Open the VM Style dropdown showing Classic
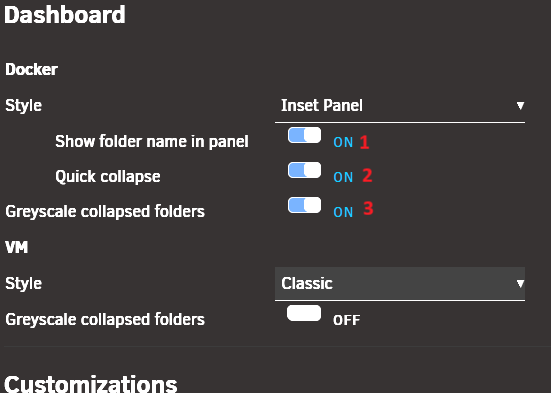This screenshot has height=393, width=551. pyautogui.click(x=400, y=283)
